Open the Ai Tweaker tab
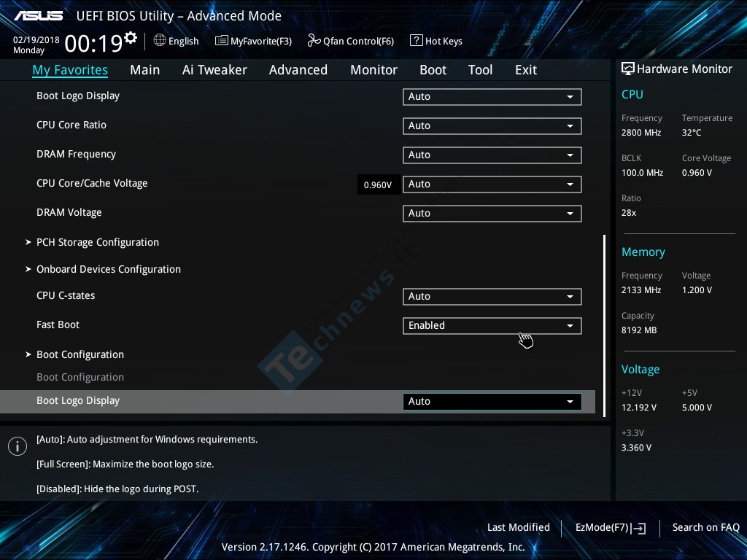This screenshot has height=560, width=747. point(214,70)
